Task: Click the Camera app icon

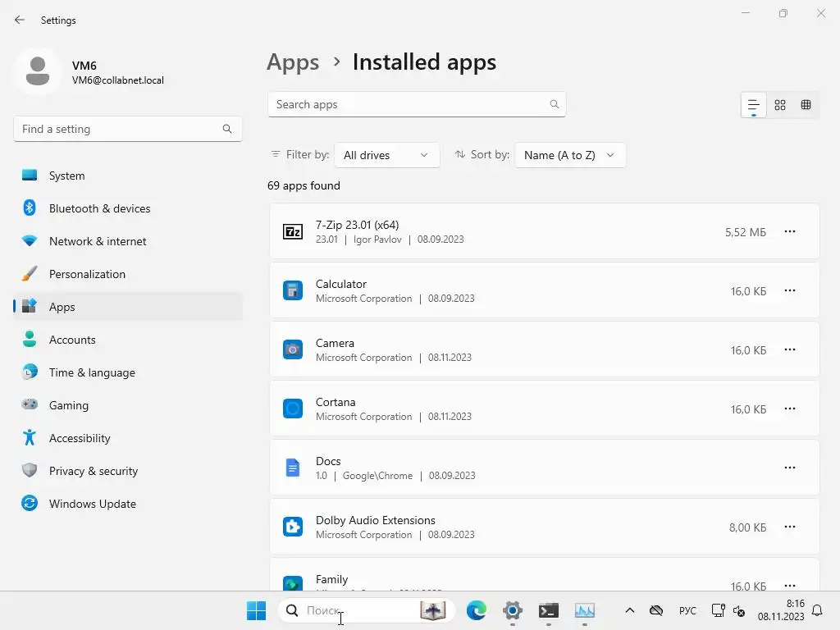Action: tap(293, 349)
